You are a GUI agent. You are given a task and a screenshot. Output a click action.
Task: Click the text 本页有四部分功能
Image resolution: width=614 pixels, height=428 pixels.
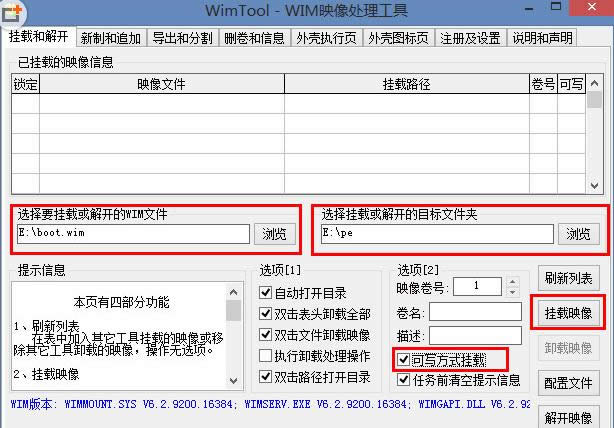click(x=121, y=302)
